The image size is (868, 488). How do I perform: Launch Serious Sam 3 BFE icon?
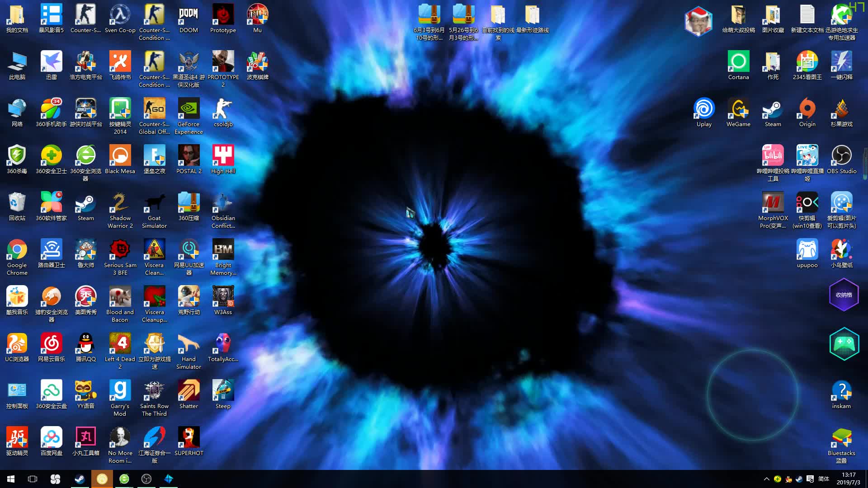[120, 258]
